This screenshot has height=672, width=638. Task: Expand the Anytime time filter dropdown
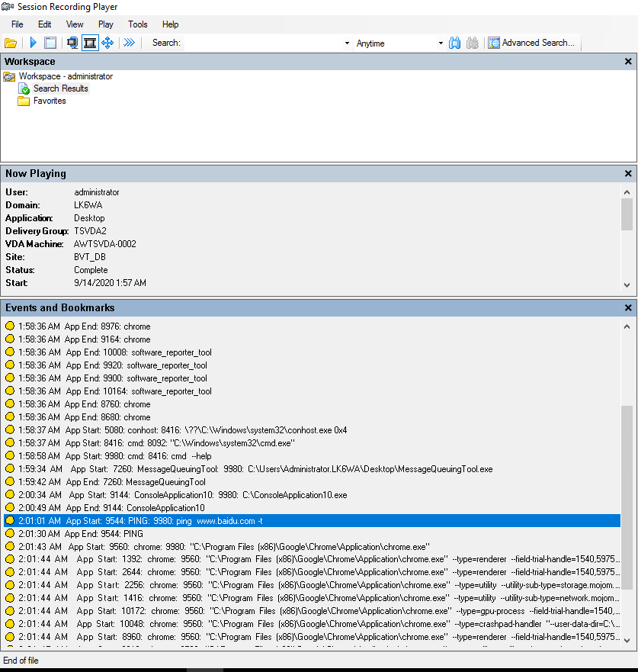441,43
